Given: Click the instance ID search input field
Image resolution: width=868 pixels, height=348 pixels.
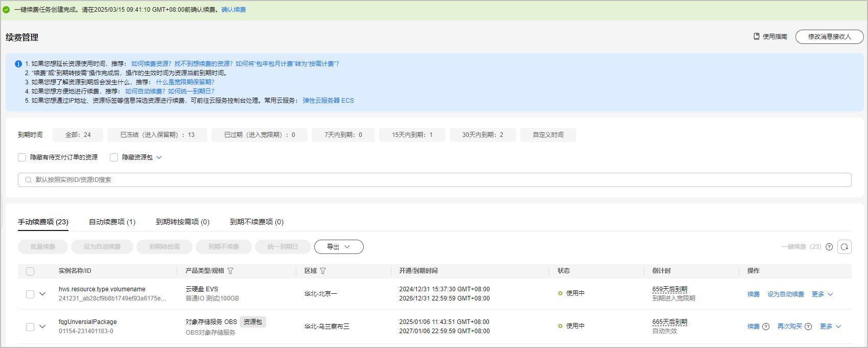Looking at the screenshot, I should coord(434,180).
